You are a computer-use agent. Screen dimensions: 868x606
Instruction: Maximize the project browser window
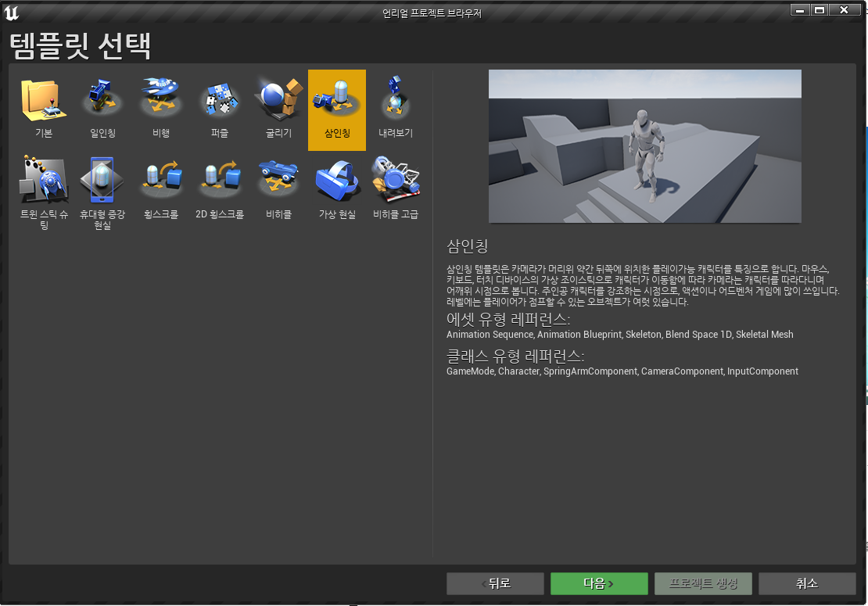click(820, 10)
